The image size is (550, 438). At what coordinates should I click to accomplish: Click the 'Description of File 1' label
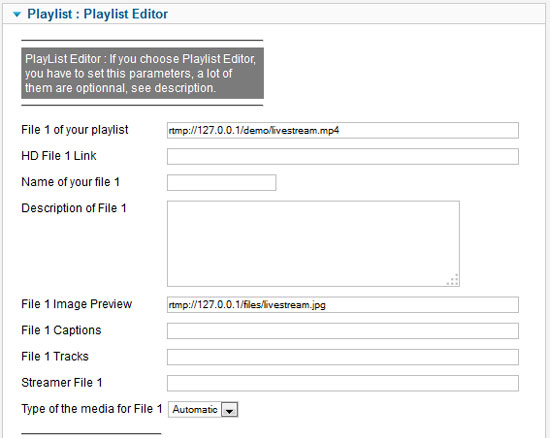coord(74,208)
